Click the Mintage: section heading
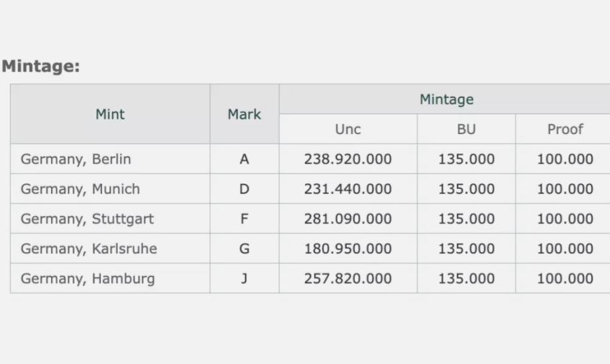 tap(41, 66)
